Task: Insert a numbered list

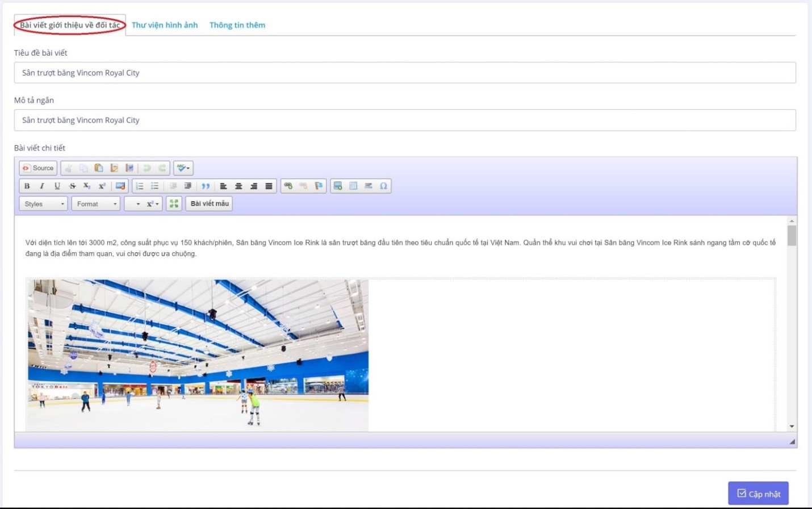Action: 140,186
